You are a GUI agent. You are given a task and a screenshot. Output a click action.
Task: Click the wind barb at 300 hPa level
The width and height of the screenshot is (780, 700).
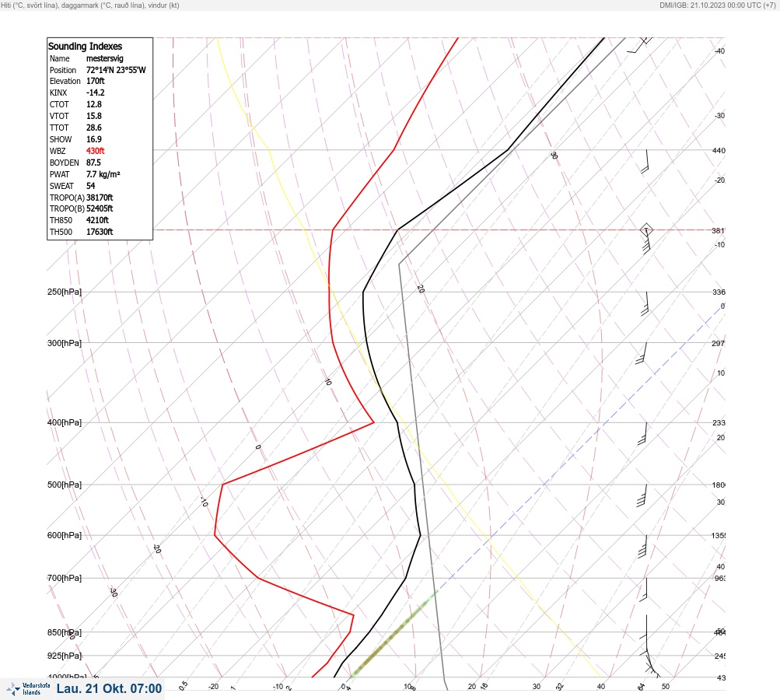pyautogui.click(x=641, y=353)
